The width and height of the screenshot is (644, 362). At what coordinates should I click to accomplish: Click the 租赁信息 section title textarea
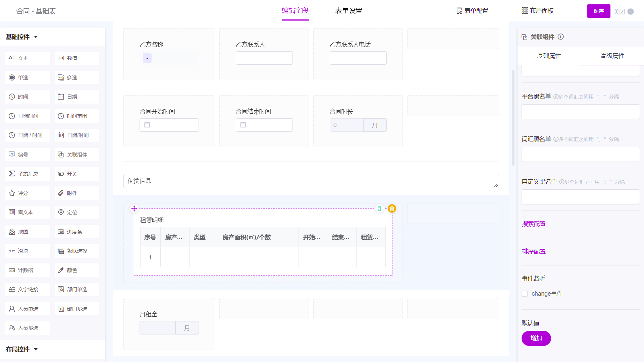pos(311,181)
